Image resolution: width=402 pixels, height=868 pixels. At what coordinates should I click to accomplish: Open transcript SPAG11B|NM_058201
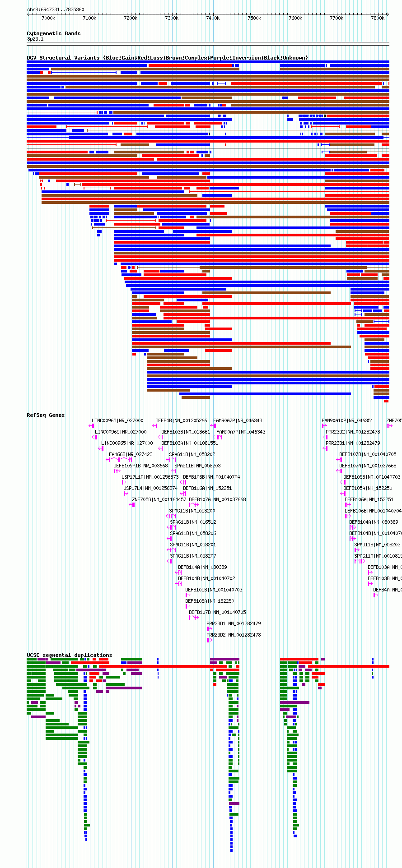coord(193,545)
